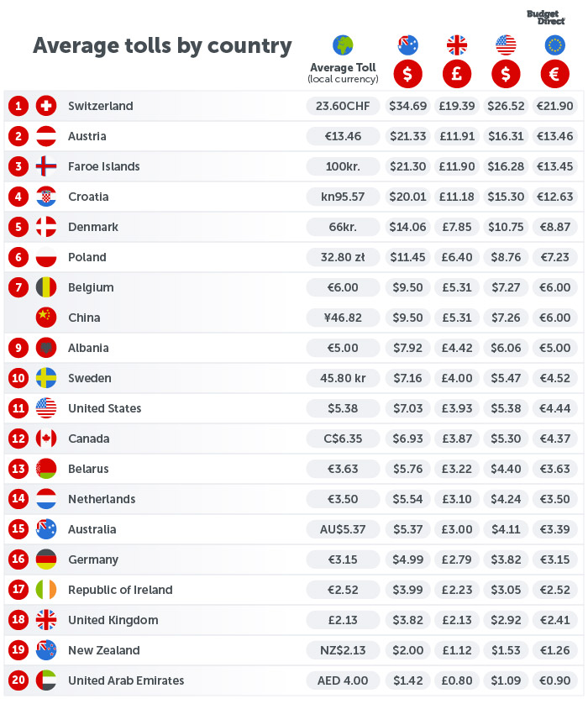Click Switzerland's 23.60CHF average toll value
The width and height of the screenshot is (588, 704).
tap(343, 106)
